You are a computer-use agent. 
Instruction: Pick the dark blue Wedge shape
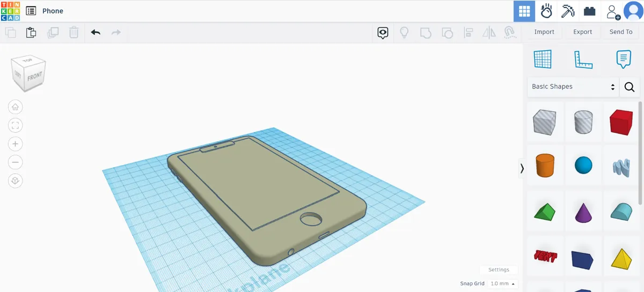(x=583, y=259)
